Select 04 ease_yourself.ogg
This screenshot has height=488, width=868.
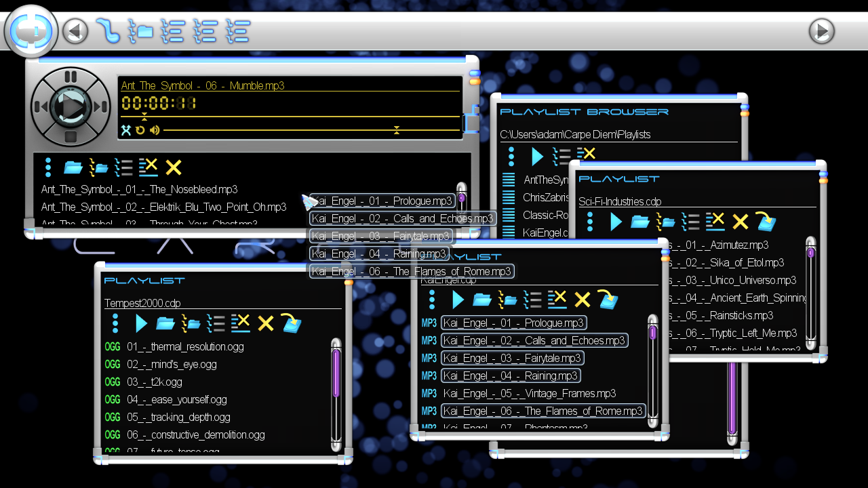(x=177, y=399)
